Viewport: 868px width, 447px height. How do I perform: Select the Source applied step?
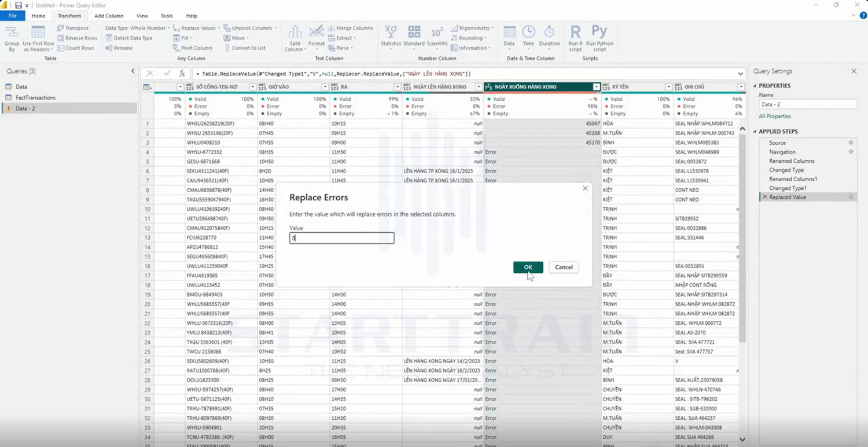coord(808,143)
